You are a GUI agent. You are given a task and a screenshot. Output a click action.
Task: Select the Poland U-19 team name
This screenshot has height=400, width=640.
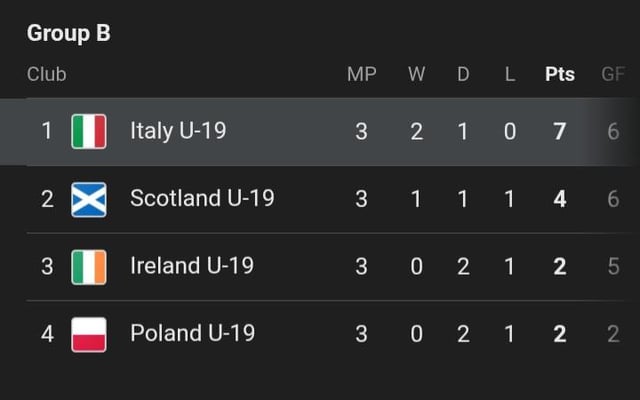click(x=193, y=334)
